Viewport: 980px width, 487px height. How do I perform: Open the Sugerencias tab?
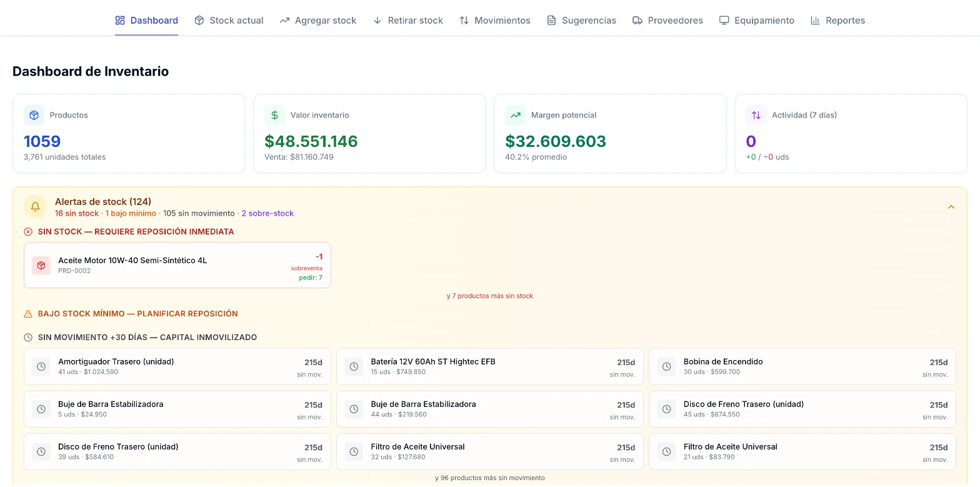[x=581, y=20]
